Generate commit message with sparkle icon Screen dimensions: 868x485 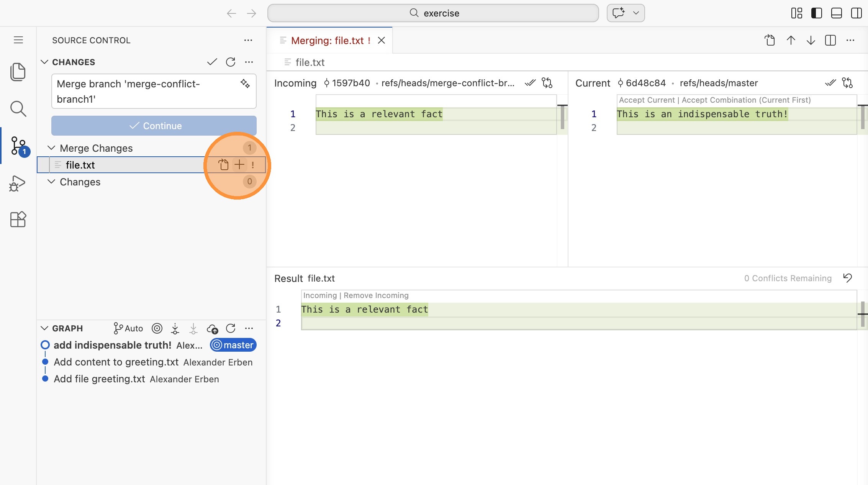click(245, 84)
